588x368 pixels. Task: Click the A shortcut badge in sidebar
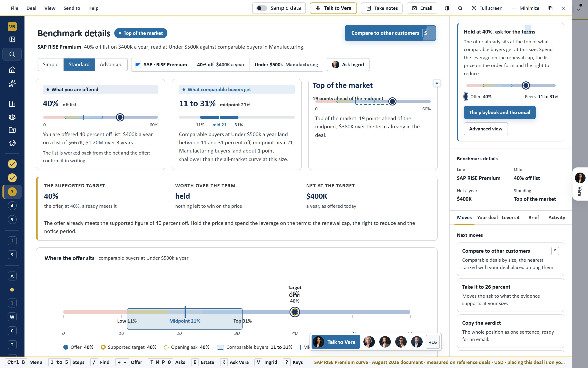click(12, 276)
